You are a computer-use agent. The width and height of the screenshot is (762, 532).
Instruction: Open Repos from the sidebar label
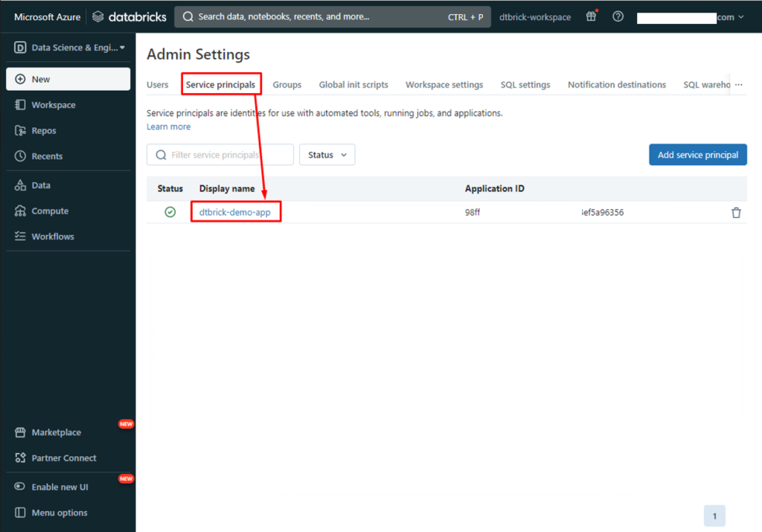click(x=44, y=131)
